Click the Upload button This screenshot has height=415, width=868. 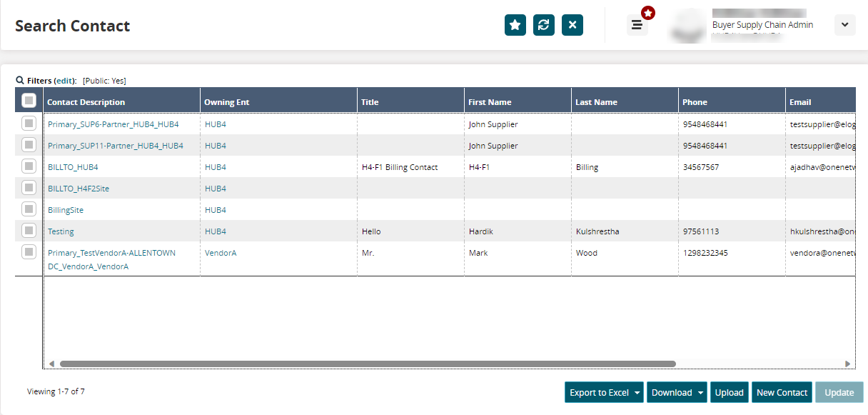pos(730,392)
